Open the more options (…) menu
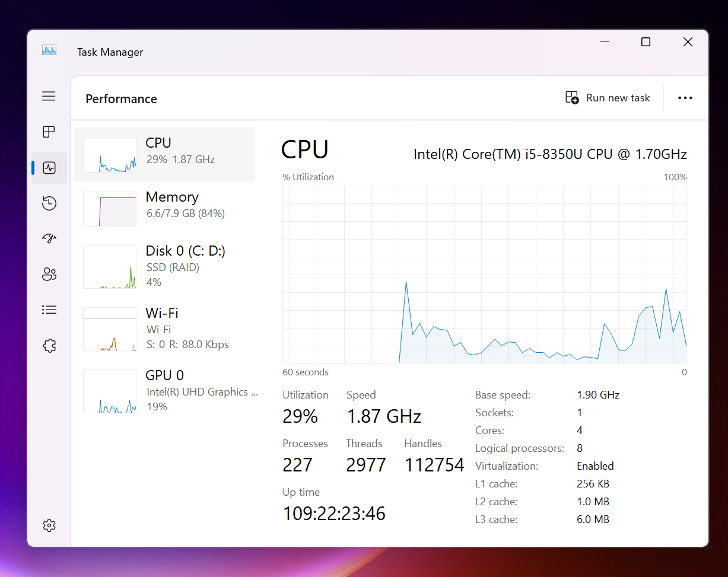The width and height of the screenshot is (728, 577). [685, 97]
